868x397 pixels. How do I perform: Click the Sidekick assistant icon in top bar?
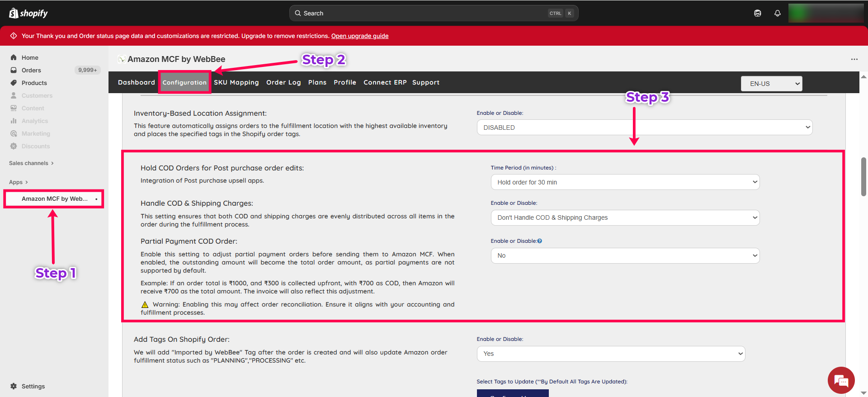coord(757,13)
